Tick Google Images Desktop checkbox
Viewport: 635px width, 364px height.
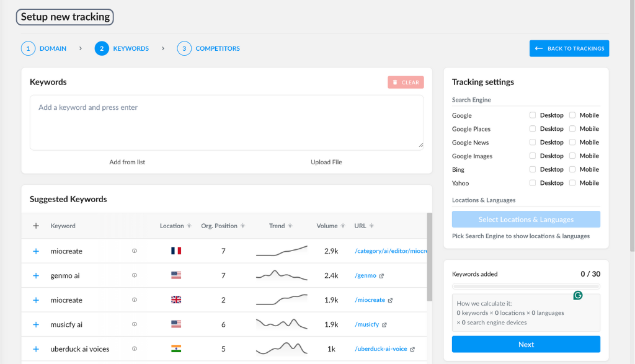click(533, 156)
